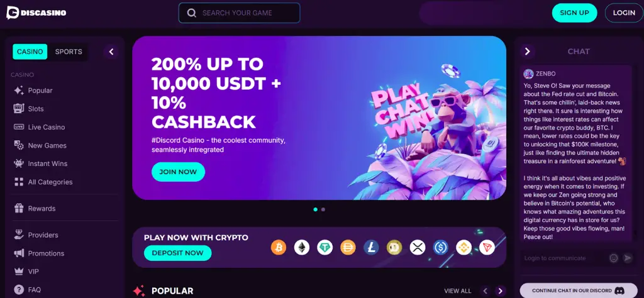Collapse the left sidebar with chevron

[x=111, y=52]
